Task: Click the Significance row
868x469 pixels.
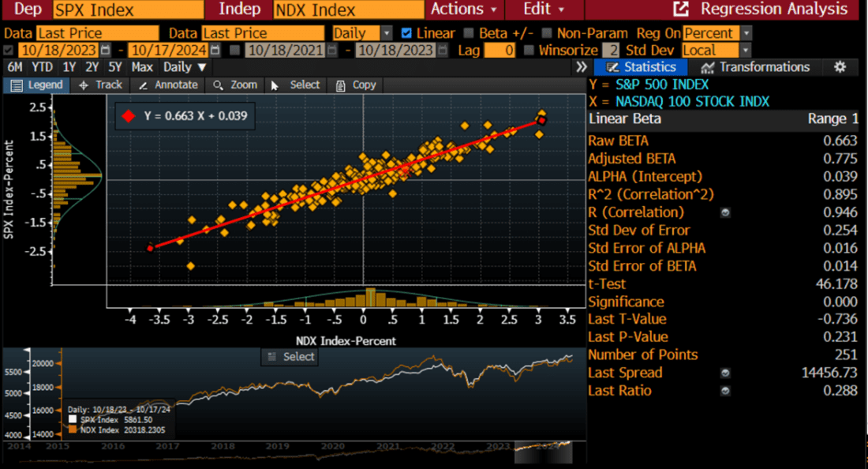Action: (723, 302)
